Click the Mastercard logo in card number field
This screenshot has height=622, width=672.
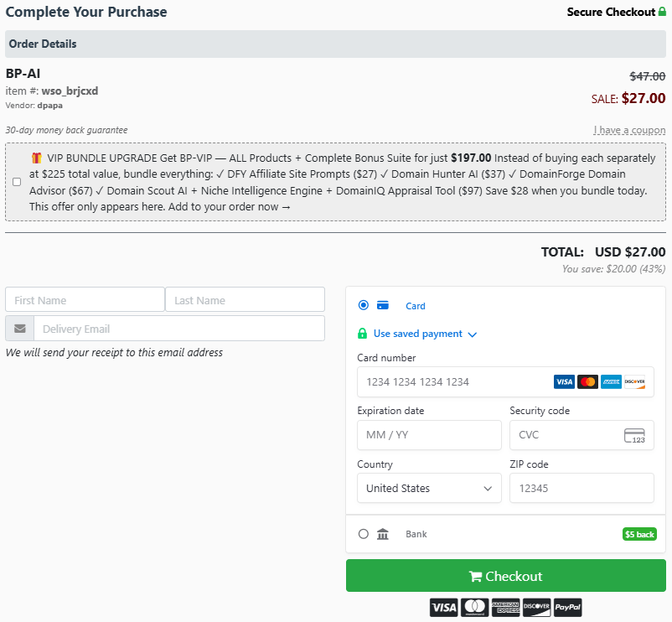[587, 381]
